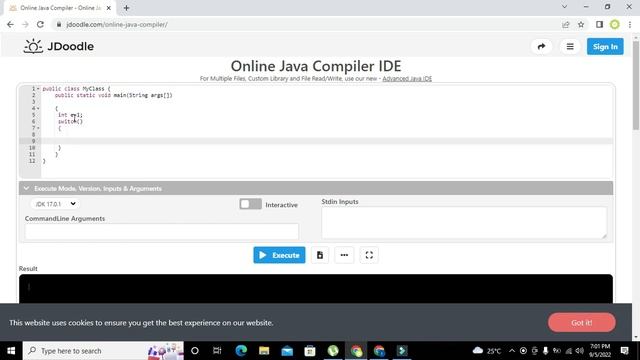Open the Advanced Java IDE link

[x=407, y=78]
